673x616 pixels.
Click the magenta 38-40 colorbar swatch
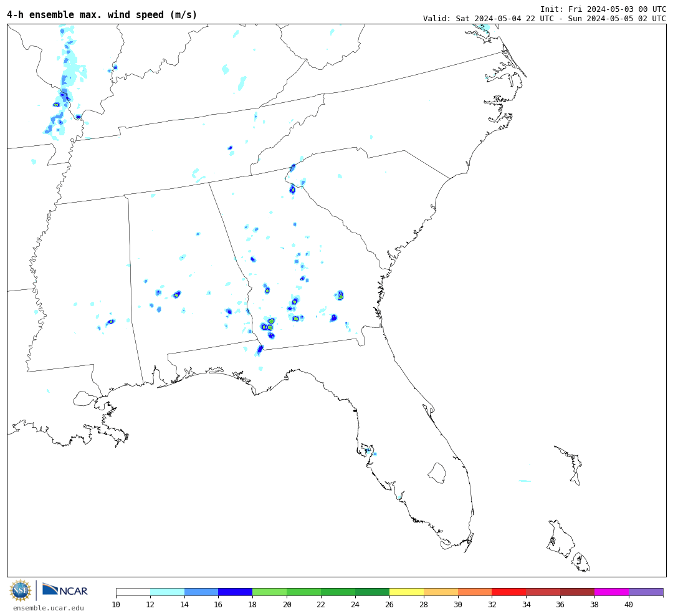point(612,592)
